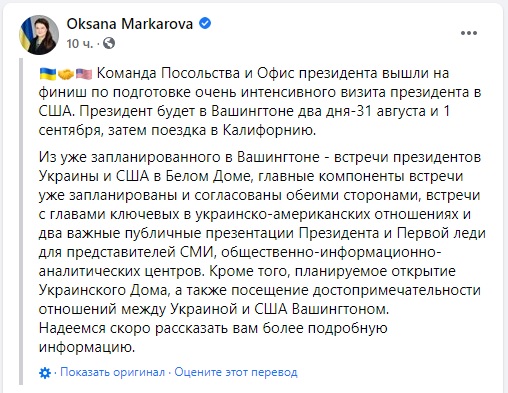Screen dimensions: 508x393
Task: Click the handshake emoji
Action: point(66,74)
